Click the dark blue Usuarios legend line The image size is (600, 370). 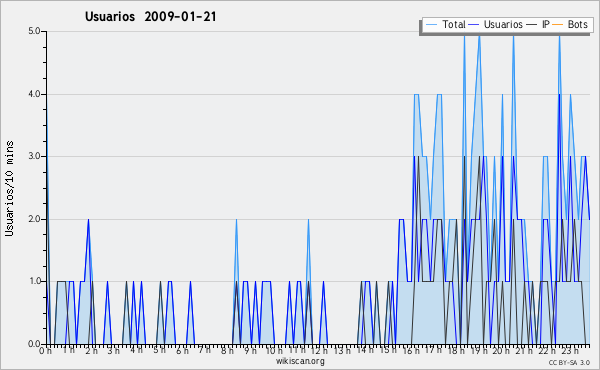pyautogui.click(x=474, y=25)
